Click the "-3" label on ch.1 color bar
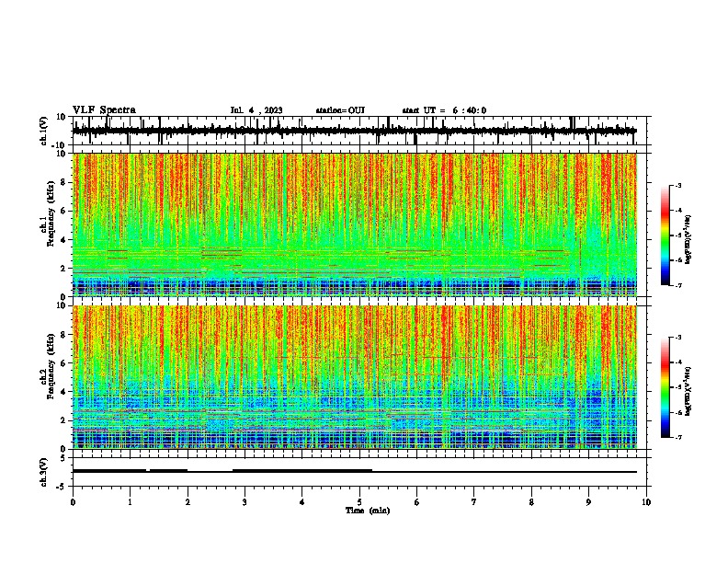Image resolution: width=728 pixels, height=563 pixels. point(677,185)
